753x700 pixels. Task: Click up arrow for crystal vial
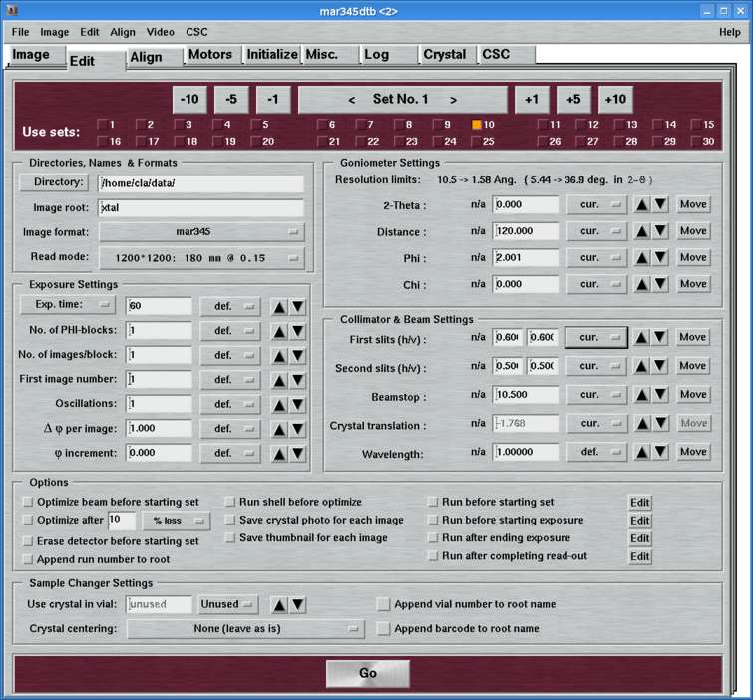pos(280,604)
